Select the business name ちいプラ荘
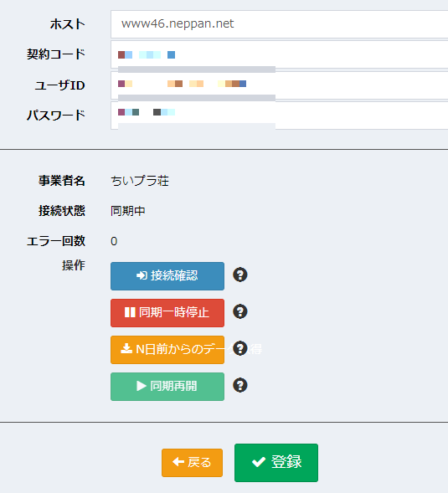 pyautogui.click(x=140, y=181)
